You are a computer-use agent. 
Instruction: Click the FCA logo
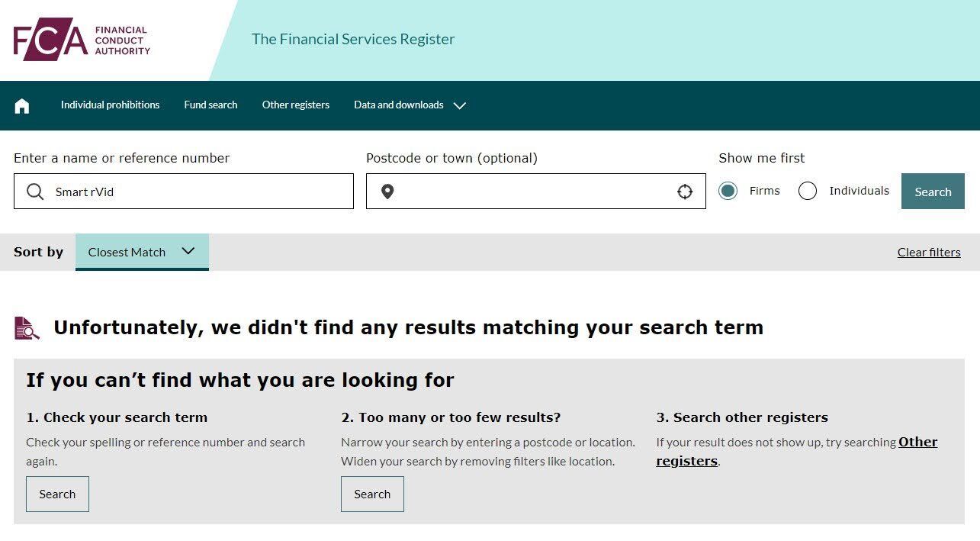82,40
